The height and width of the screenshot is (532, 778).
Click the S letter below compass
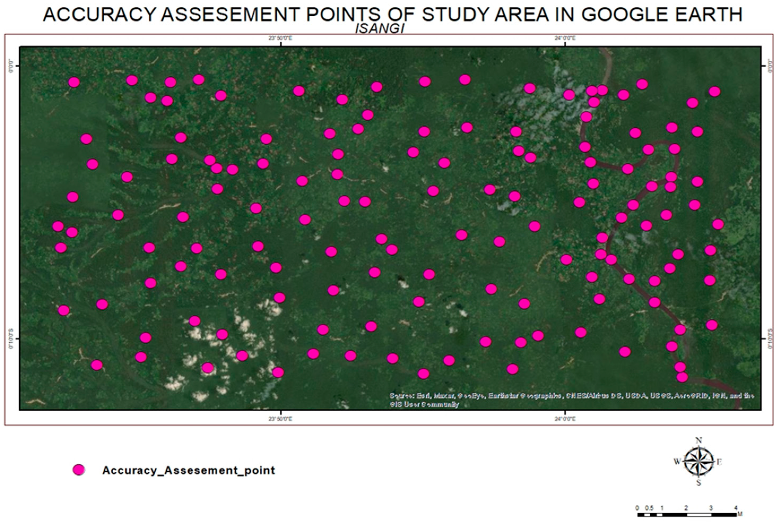[x=699, y=483]
